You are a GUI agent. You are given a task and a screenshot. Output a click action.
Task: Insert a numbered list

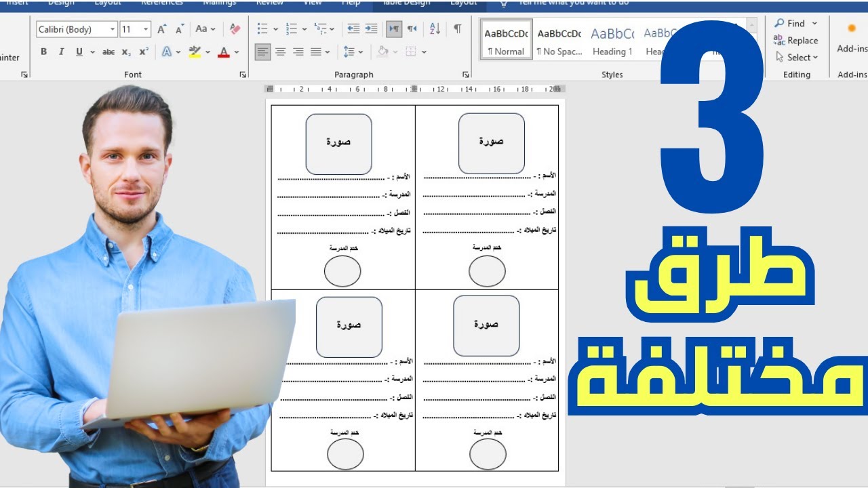[292, 28]
